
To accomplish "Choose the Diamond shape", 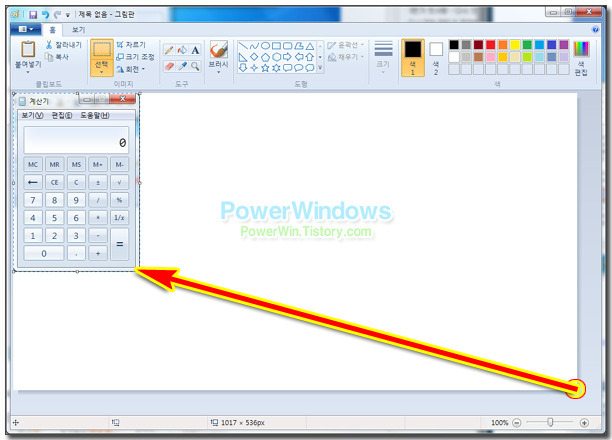I will pos(254,57).
